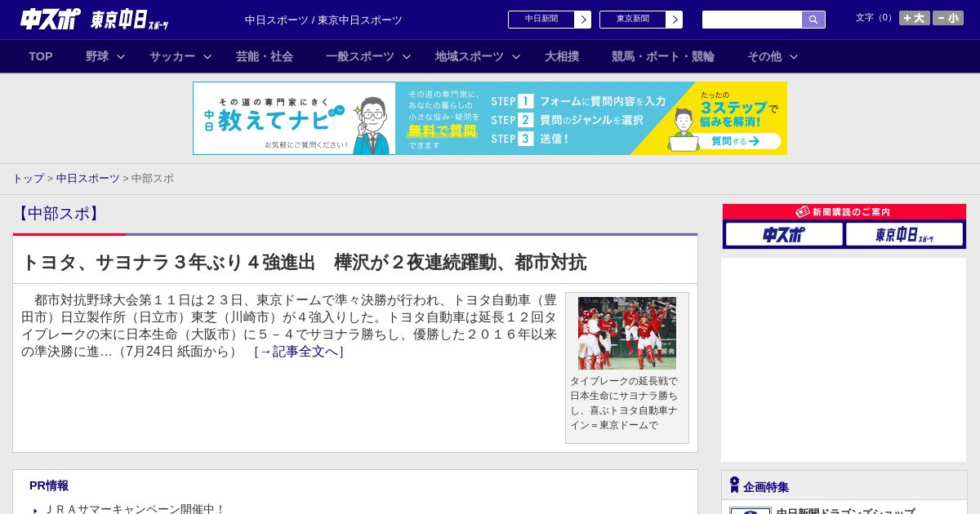Open the ＪＲＡサマーキャンペーン開催中 link

tap(135, 508)
